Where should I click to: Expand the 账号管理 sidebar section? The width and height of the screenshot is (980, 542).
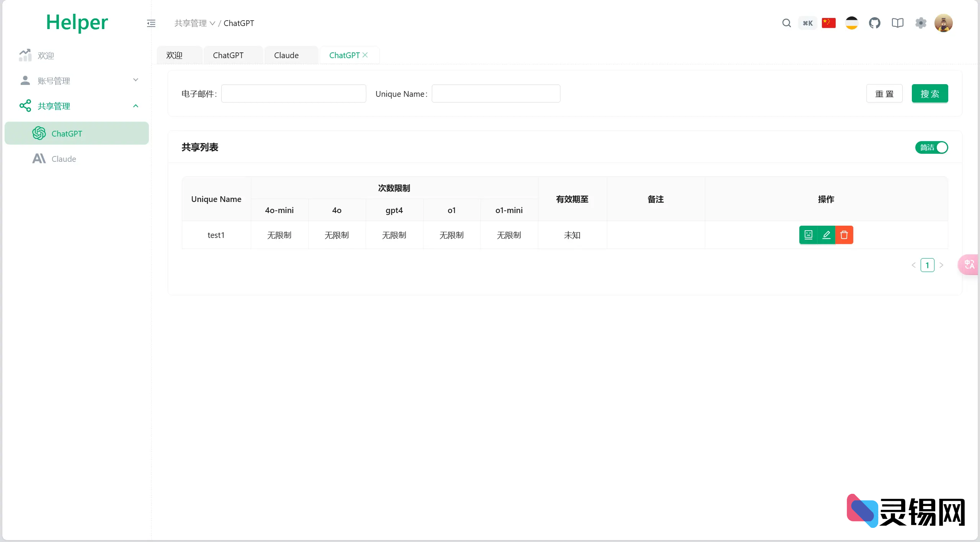point(136,80)
